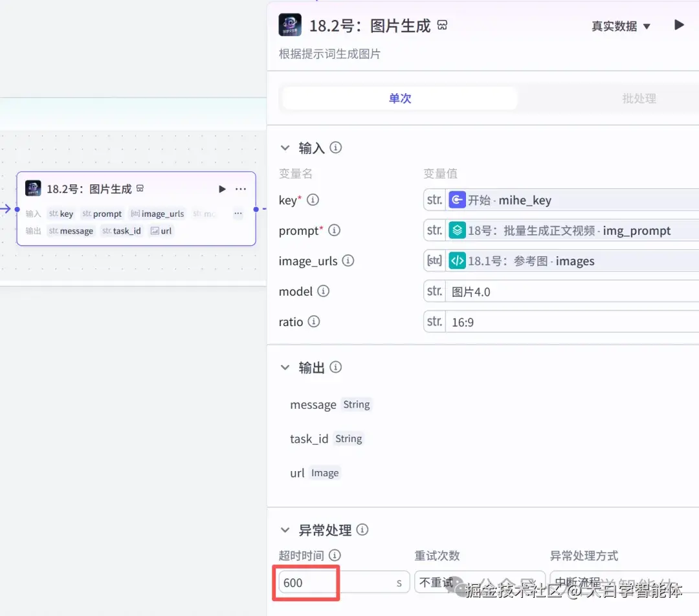Switch to the 批处理 tab
699x616 pixels.
[639, 98]
